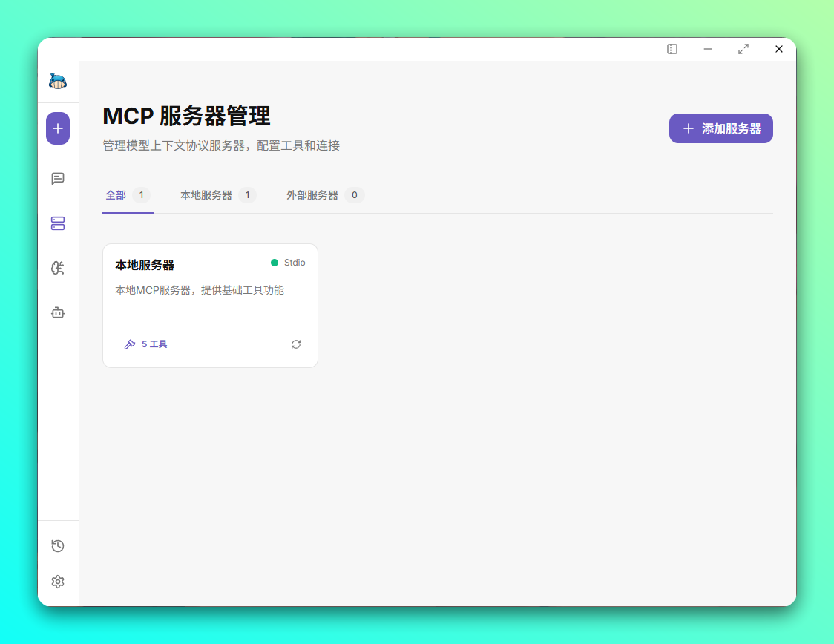Click the Stdio connection label
The width and height of the screenshot is (834, 644).
(295, 263)
